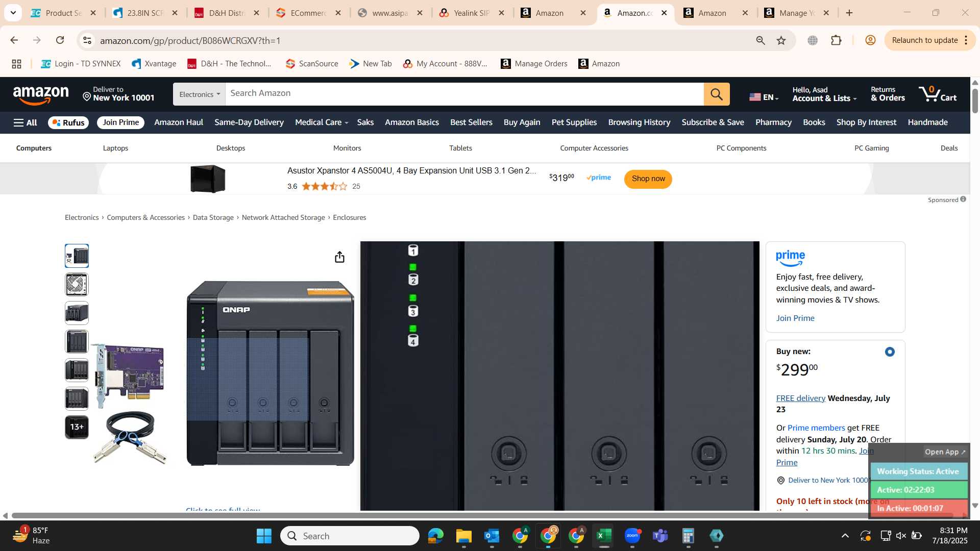Image resolution: width=980 pixels, height=551 pixels.
Task: View site information icon in address bar
Action: pos(87,40)
